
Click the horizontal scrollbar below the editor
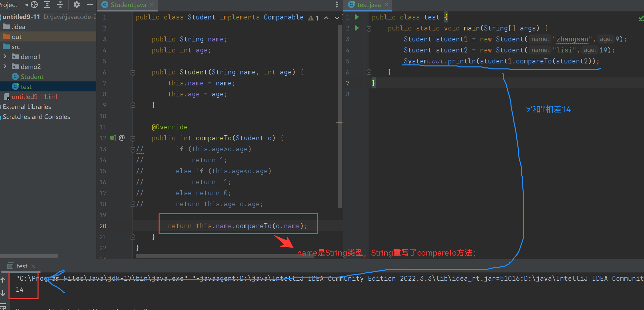(225, 256)
